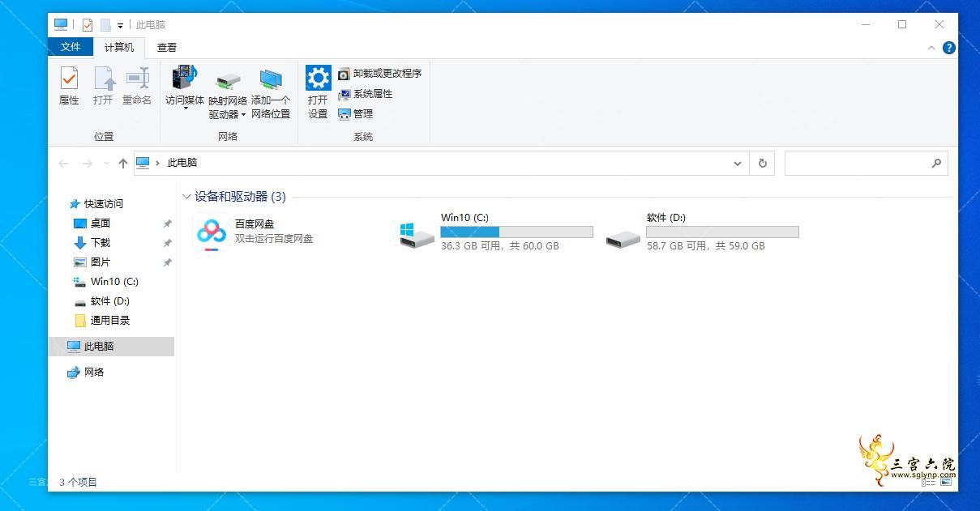Click the address bar 此电脑 path

click(182, 163)
